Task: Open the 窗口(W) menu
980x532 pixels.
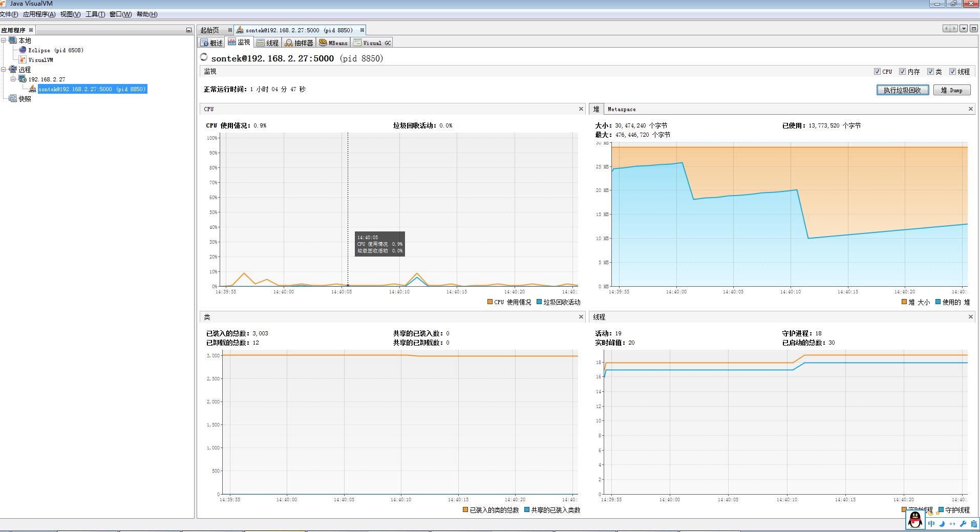Action: point(120,14)
